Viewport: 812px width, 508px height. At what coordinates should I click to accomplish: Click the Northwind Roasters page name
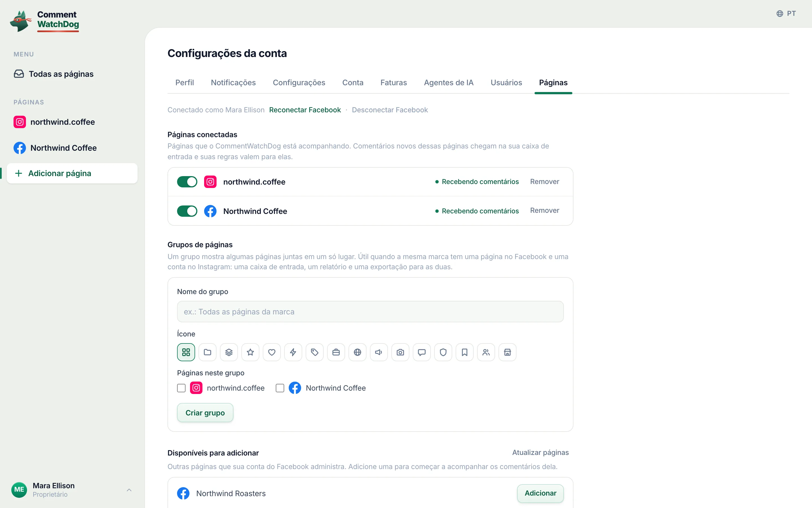[231, 494]
